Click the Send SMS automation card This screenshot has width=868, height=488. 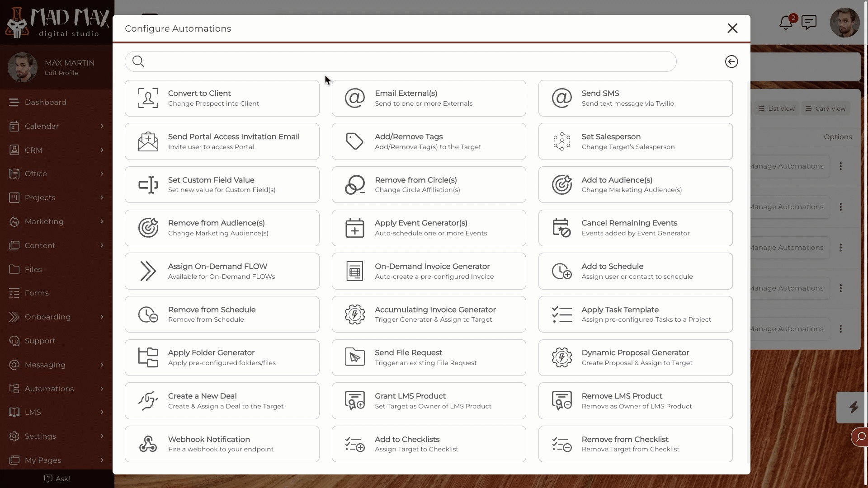pos(636,98)
